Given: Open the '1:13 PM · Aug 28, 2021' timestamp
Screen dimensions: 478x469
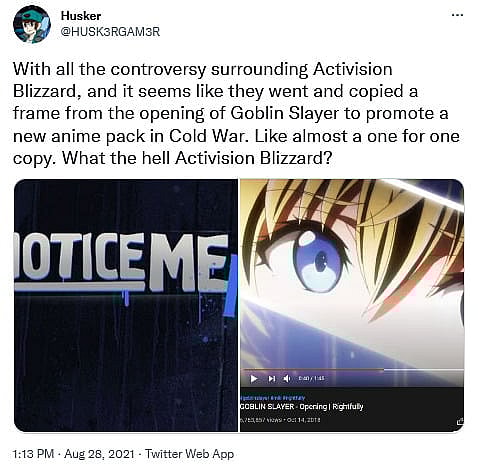Looking at the screenshot, I should coord(73,454).
